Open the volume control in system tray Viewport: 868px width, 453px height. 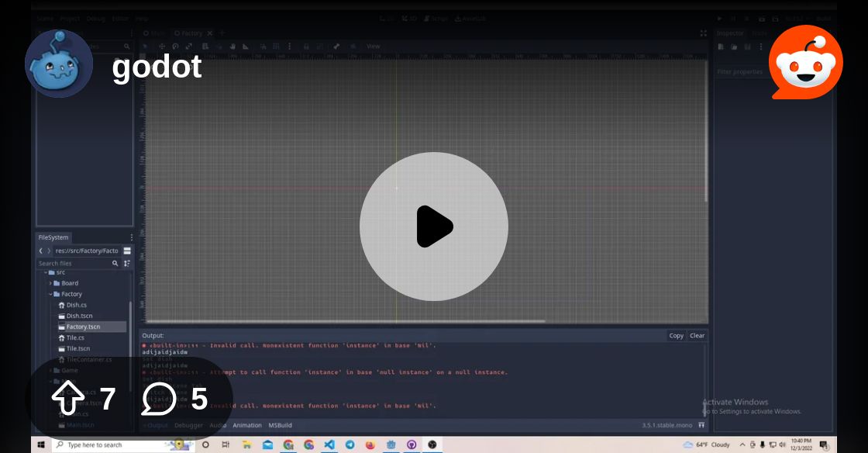click(782, 444)
